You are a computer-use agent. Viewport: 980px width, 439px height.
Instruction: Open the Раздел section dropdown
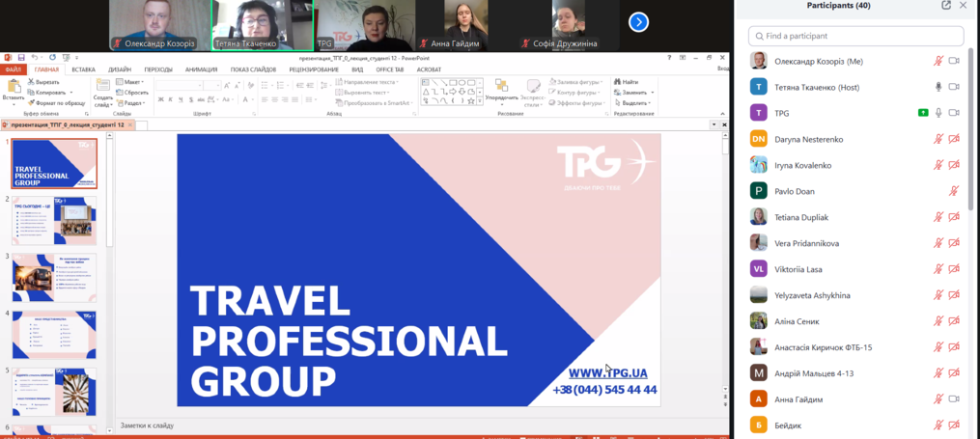133,103
